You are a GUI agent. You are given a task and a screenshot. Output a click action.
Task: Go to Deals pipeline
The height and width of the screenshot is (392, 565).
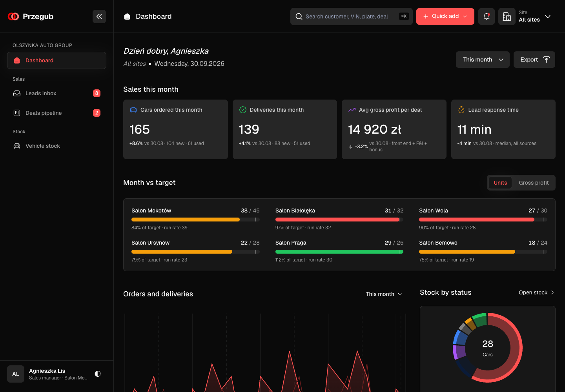point(56,113)
